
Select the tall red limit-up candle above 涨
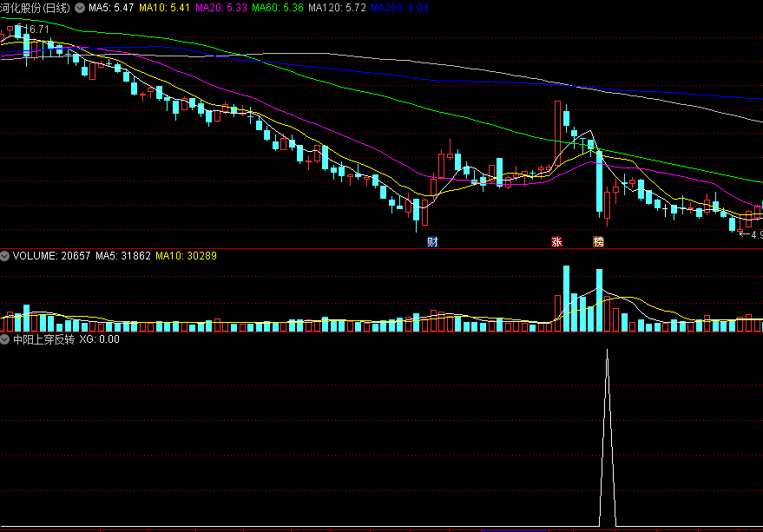(557, 135)
